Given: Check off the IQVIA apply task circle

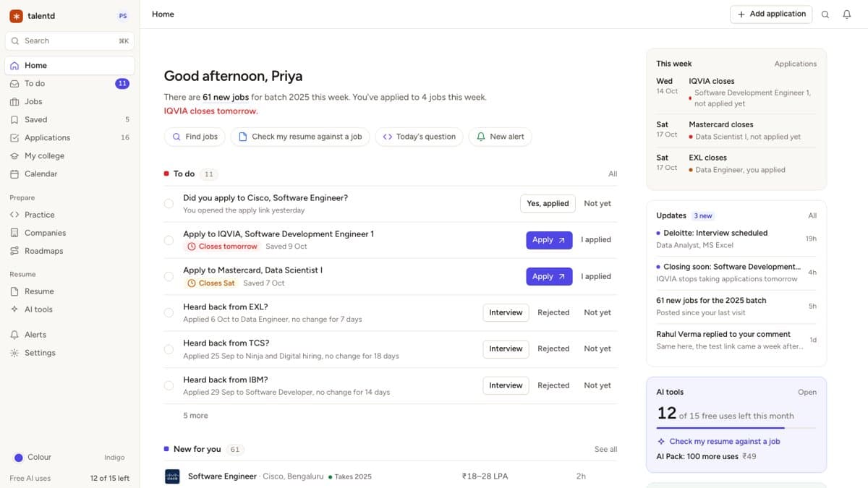Looking at the screenshot, I should pos(169,240).
